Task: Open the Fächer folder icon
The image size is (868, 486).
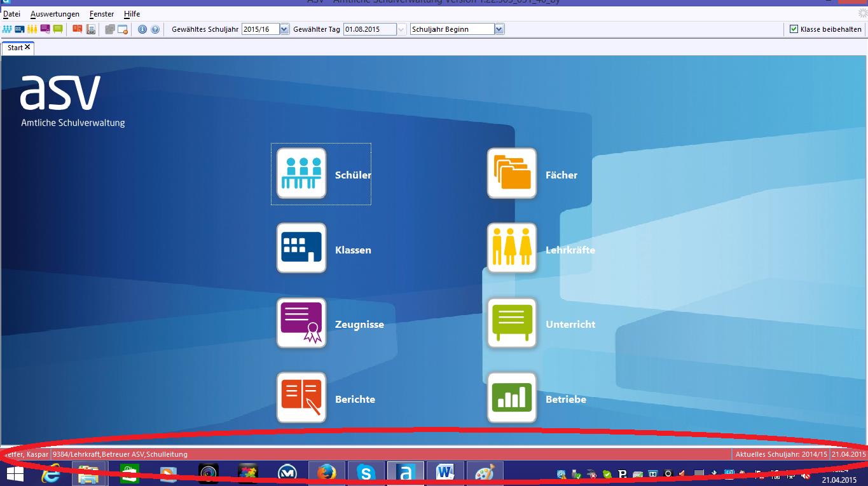Action: (x=512, y=174)
